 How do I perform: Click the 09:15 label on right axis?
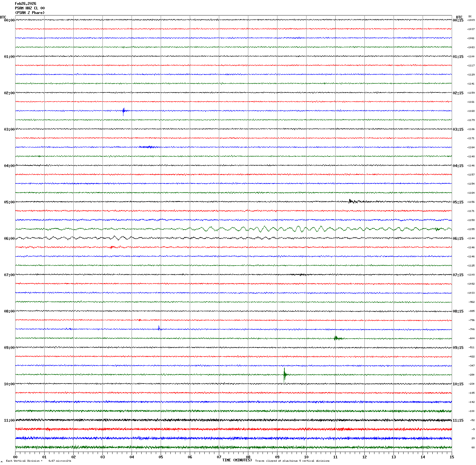click(458, 348)
